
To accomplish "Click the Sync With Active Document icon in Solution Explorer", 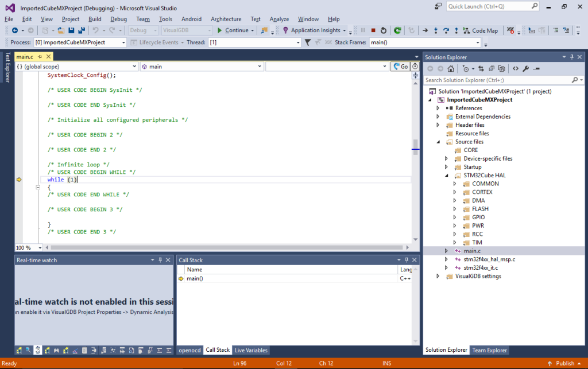I will pyautogui.click(x=482, y=68).
